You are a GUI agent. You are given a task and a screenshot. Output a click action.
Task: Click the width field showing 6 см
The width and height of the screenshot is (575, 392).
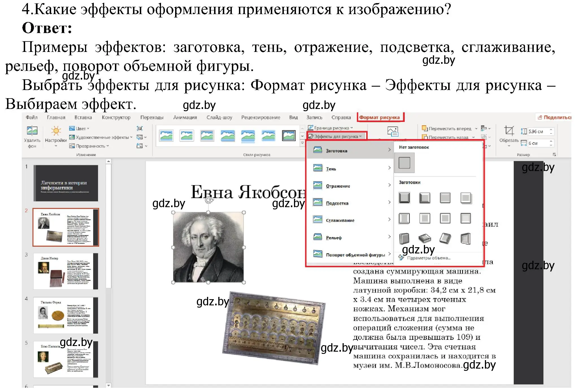pyautogui.click(x=538, y=143)
